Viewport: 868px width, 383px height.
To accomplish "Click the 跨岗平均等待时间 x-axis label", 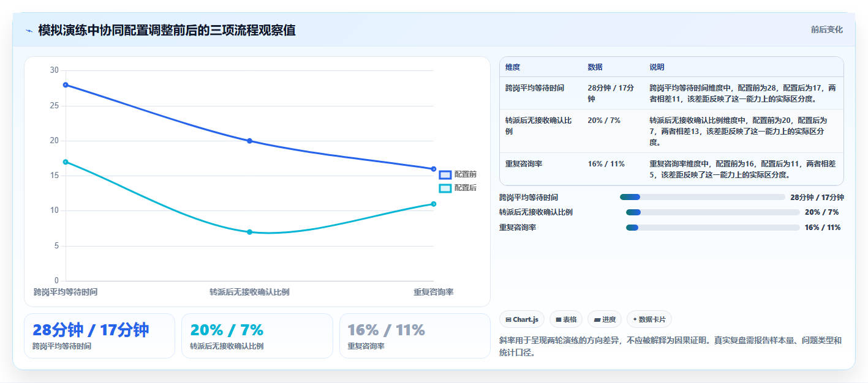I will [66, 292].
